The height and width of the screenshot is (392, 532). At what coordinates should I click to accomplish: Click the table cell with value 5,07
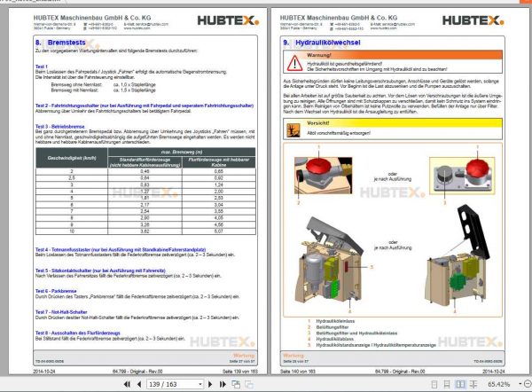tap(219, 231)
